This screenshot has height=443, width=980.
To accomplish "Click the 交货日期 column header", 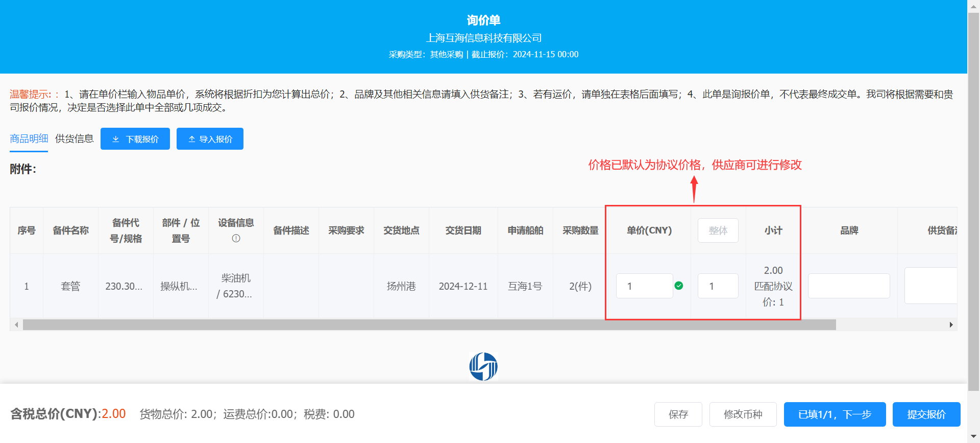I will coord(463,230).
